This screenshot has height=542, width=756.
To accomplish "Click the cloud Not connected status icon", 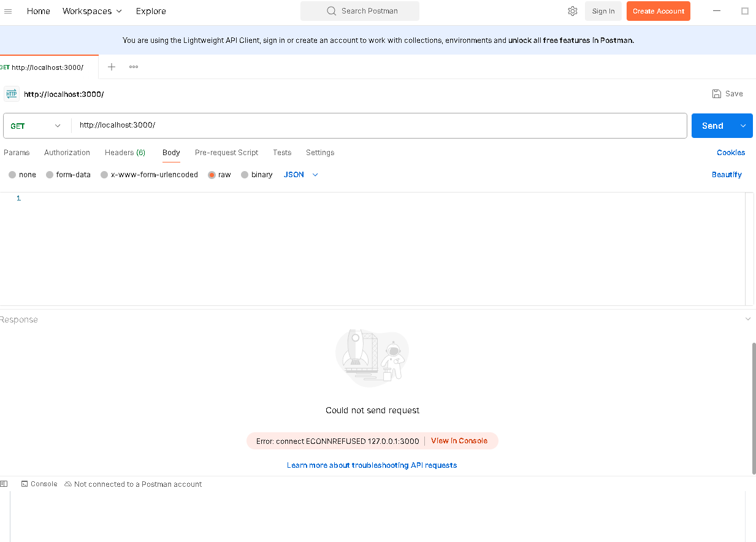I will [x=68, y=484].
